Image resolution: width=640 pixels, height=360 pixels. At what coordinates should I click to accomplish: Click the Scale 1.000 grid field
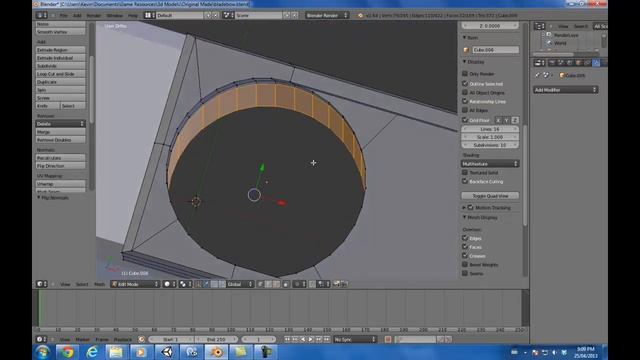pos(490,137)
